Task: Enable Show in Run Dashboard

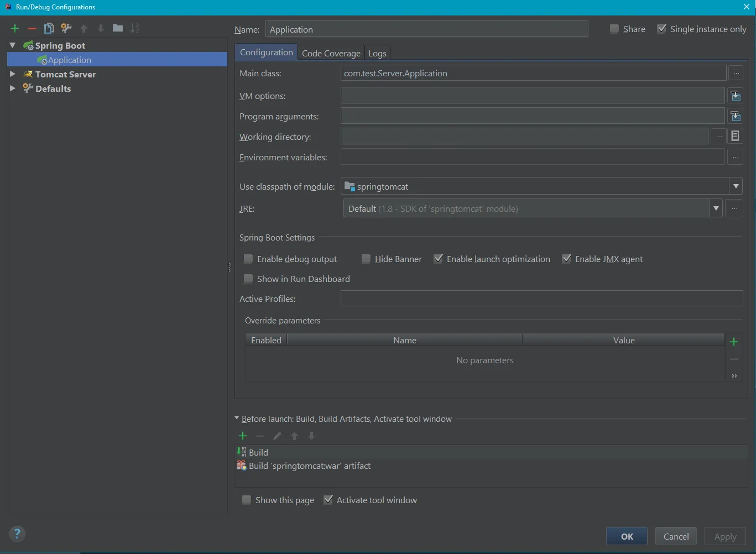Action: pyautogui.click(x=248, y=279)
